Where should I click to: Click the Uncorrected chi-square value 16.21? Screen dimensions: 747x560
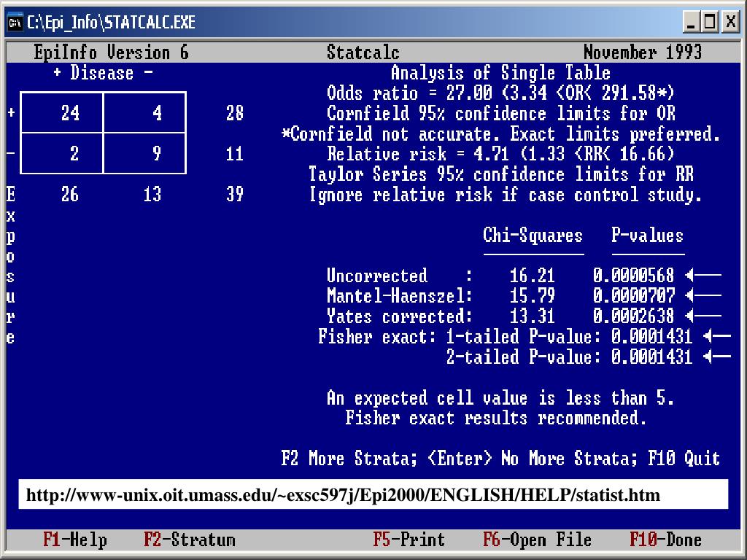532,275
